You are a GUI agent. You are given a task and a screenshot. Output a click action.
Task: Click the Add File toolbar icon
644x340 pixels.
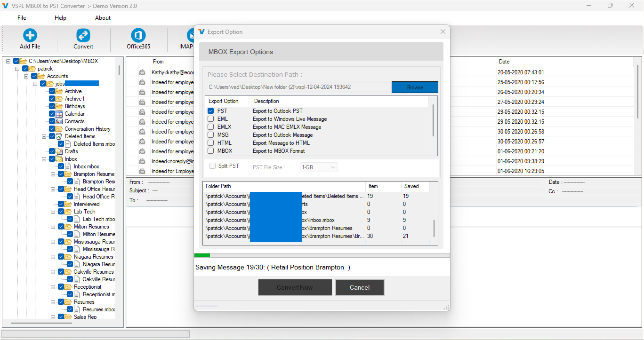tap(30, 35)
